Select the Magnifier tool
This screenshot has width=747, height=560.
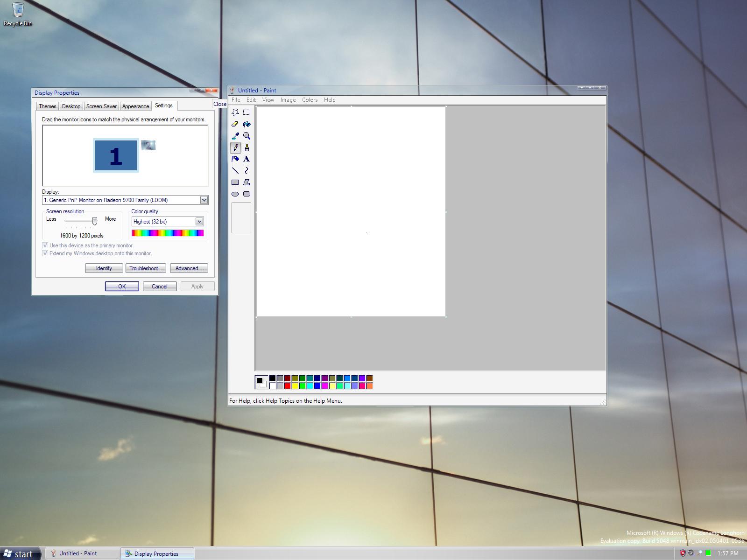point(247,136)
